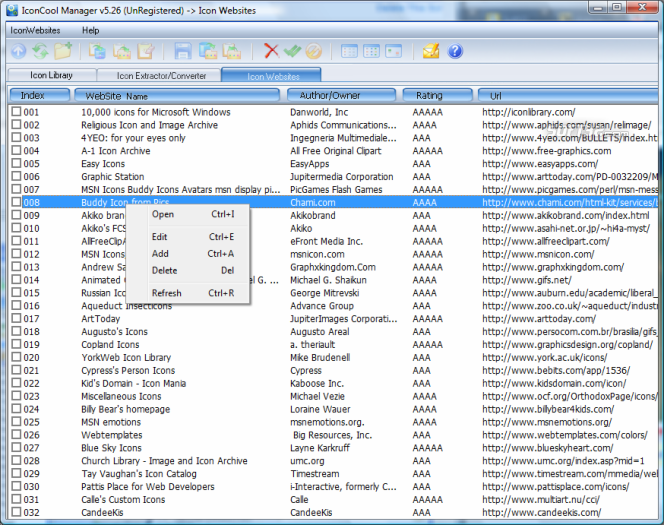This screenshot has height=525, width=664.
Task: Click the green double checkmark icon
Action: click(292, 51)
